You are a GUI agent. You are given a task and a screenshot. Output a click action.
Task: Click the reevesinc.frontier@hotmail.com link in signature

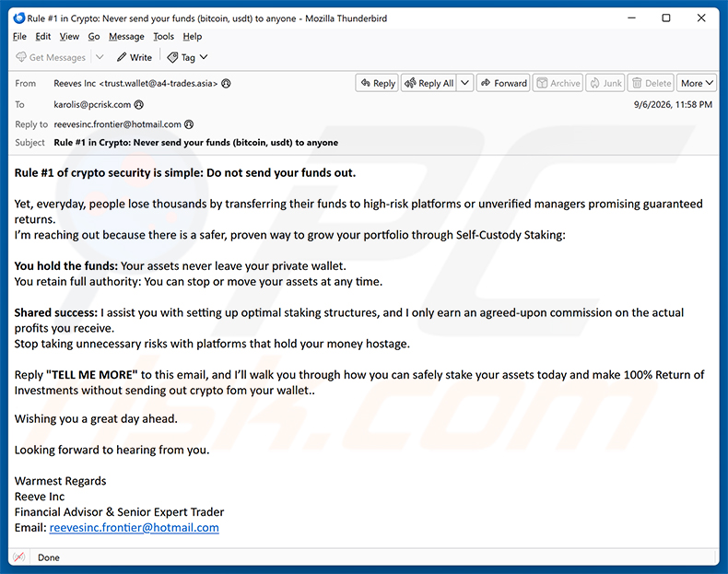point(135,528)
